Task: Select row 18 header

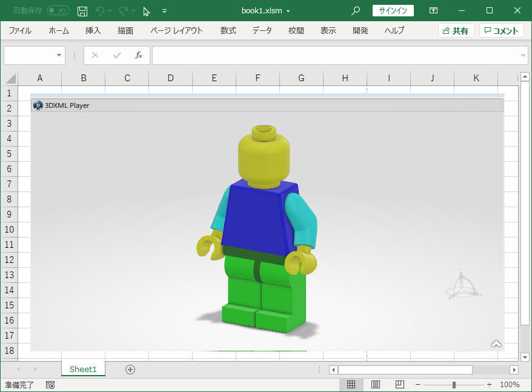Action: [x=9, y=350]
